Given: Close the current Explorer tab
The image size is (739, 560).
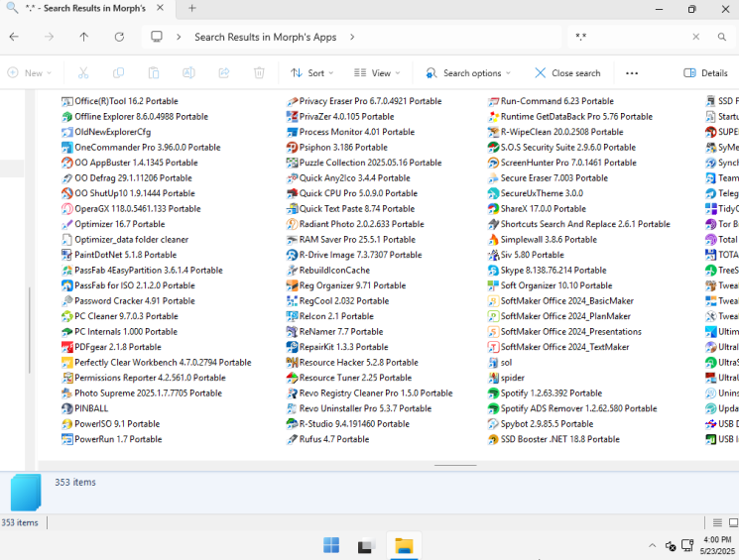Looking at the screenshot, I should point(161,8).
